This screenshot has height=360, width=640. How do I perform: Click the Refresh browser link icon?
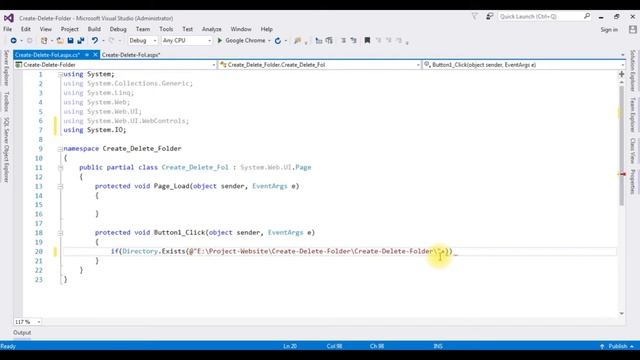click(278, 40)
